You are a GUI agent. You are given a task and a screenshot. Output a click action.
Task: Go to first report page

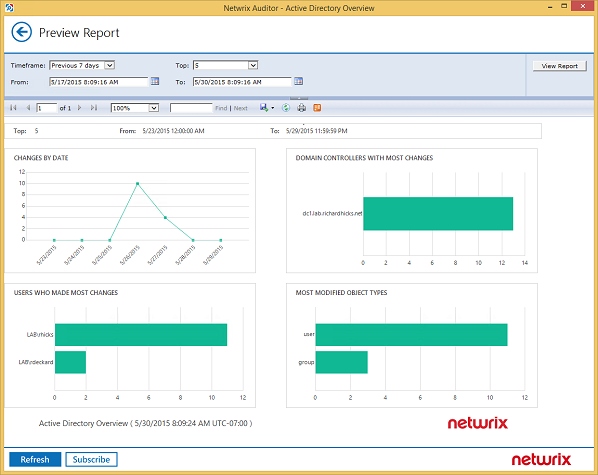point(13,108)
